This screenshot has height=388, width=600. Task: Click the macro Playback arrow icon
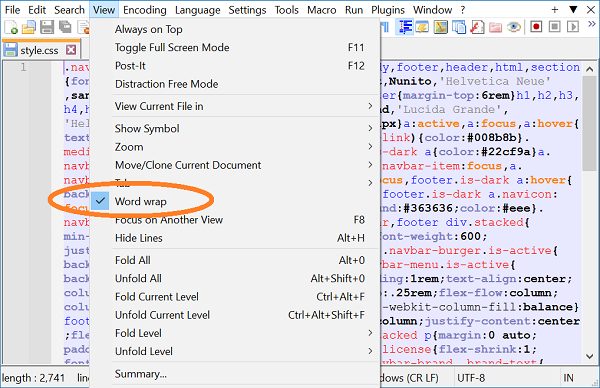pos(573,27)
